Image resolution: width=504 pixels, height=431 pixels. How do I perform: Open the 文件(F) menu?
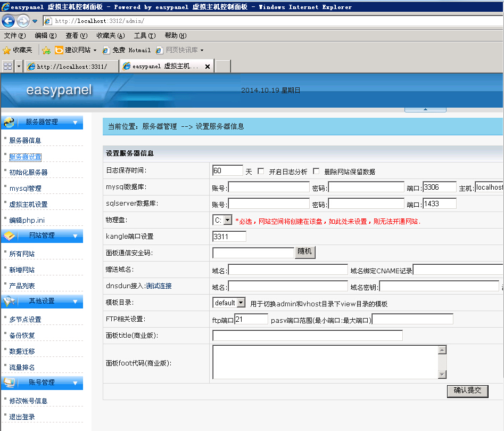pos(15,36)
